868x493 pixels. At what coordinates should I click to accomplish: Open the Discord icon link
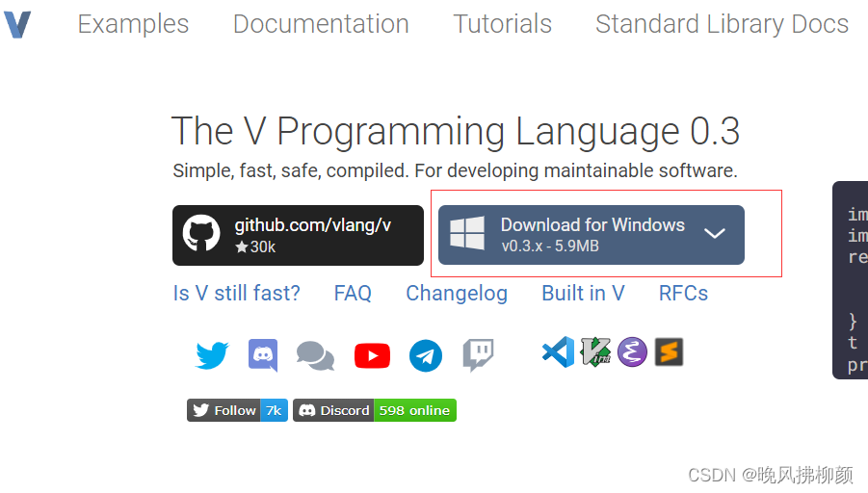(263, 354)
